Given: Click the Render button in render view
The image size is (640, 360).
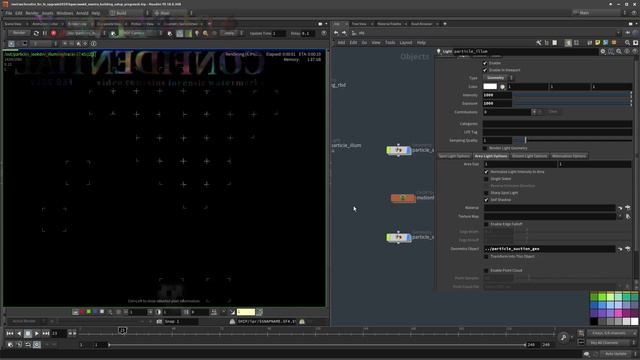Looking at the screenshot, I should pos(19,33).
